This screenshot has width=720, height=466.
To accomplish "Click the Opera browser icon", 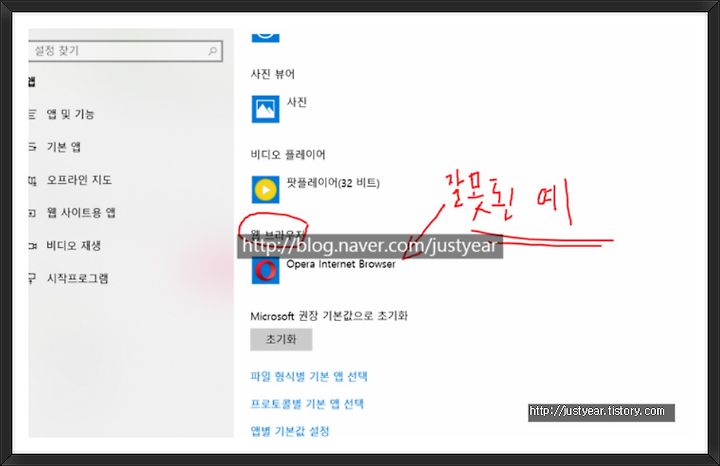I will pyautogui.click(x=265, y=270).
